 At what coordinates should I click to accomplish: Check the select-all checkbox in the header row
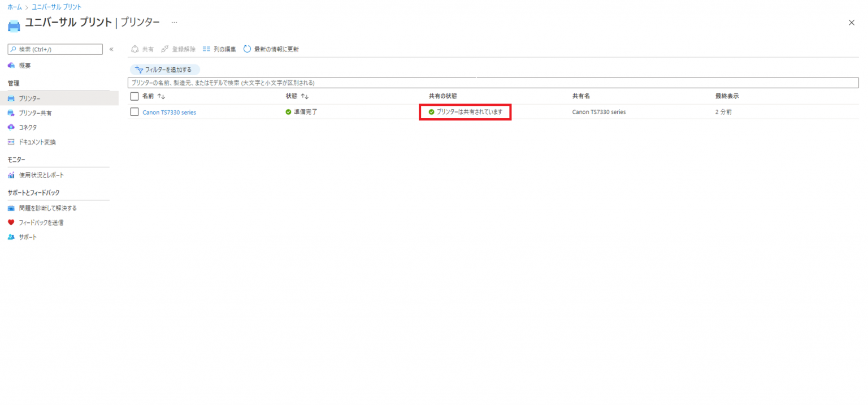tap(134, 96)
